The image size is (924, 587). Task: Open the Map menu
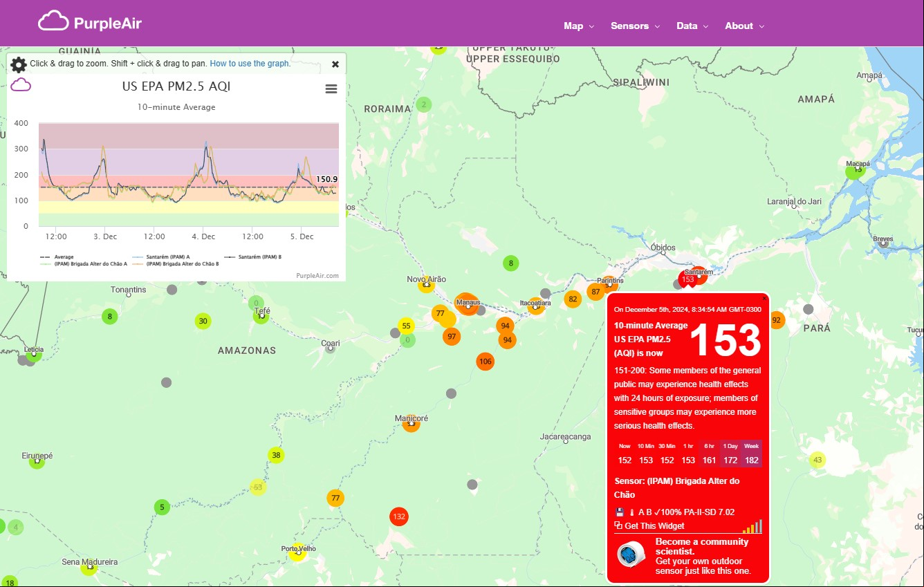coord(579,26)
